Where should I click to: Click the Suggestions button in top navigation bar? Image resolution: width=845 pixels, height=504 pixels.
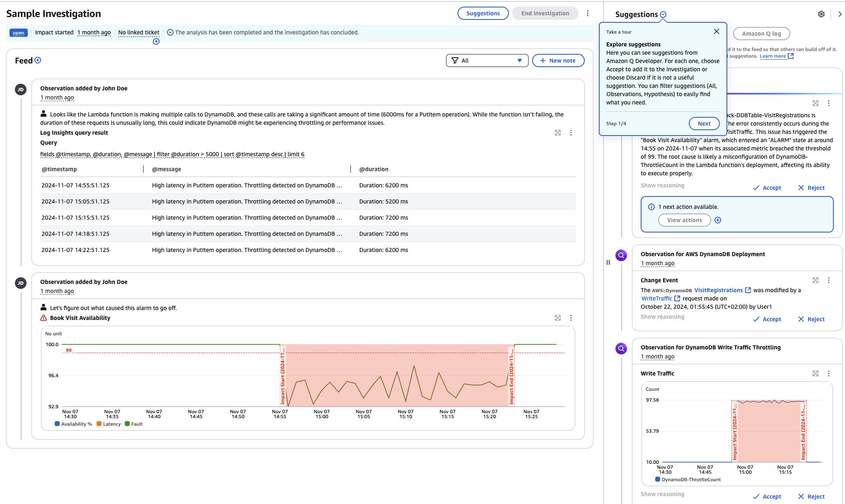pyautogui.click(x=483, y=12)
